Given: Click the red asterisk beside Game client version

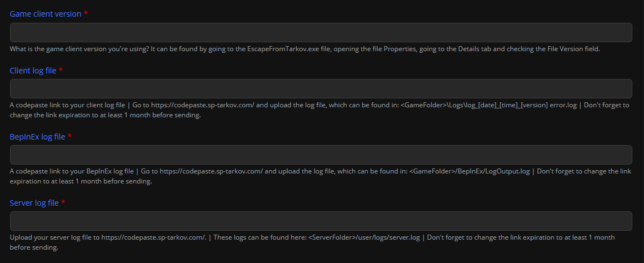Looking at the screenshot, I should [x=86, y=13].
